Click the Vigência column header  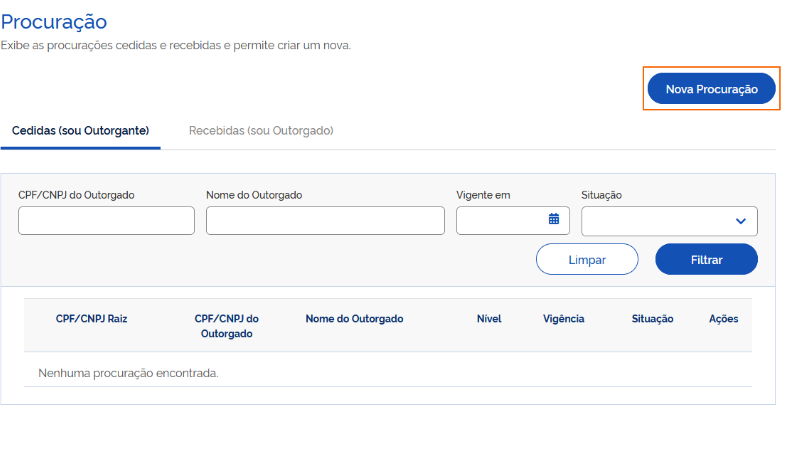[564, 319]
